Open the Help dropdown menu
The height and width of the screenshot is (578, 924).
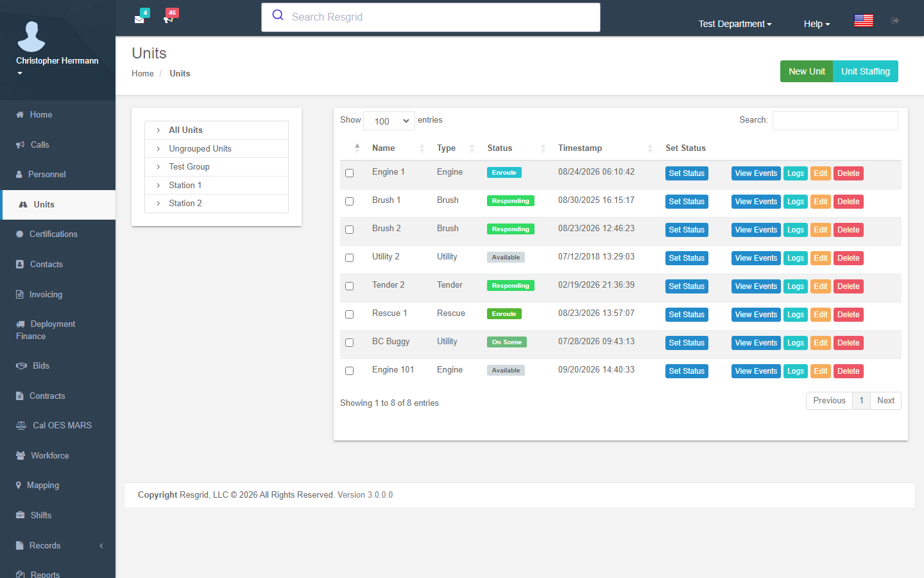pyautogui.click(x=817, y=24)
